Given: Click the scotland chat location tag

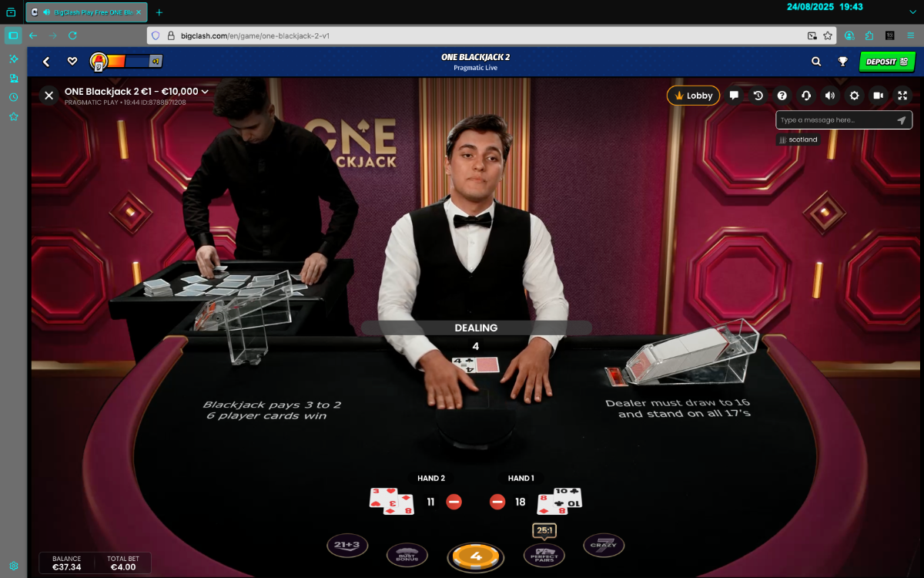Looking at the screenshot, I should pos(798,139).
